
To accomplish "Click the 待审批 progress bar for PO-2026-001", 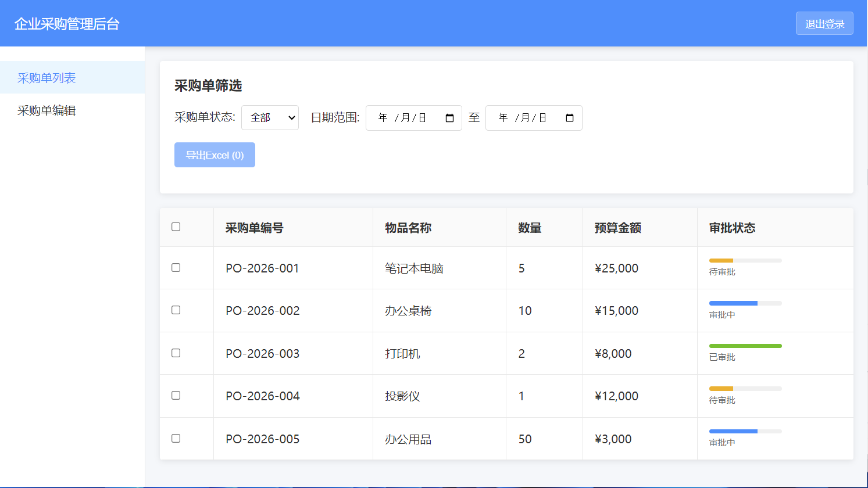I will [x=745, y=260].
